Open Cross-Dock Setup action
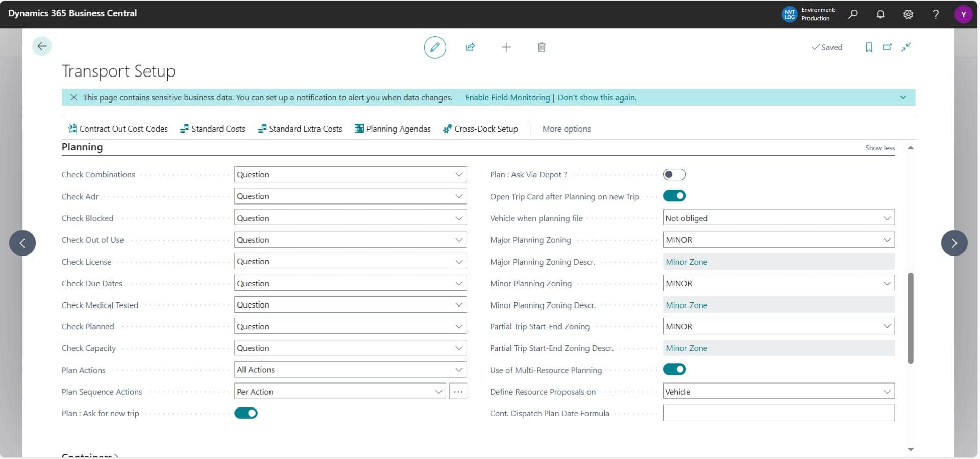 (x=480, y=129)
